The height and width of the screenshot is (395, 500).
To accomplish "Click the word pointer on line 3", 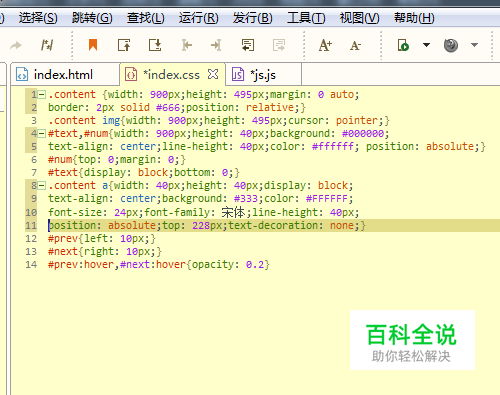I will (357, 120).
